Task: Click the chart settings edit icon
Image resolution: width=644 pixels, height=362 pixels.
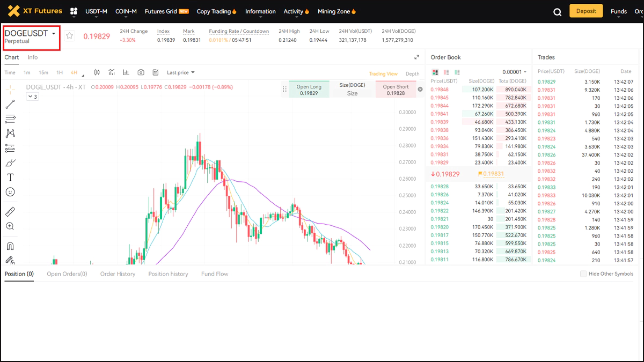Action: [x=156, y=72]
